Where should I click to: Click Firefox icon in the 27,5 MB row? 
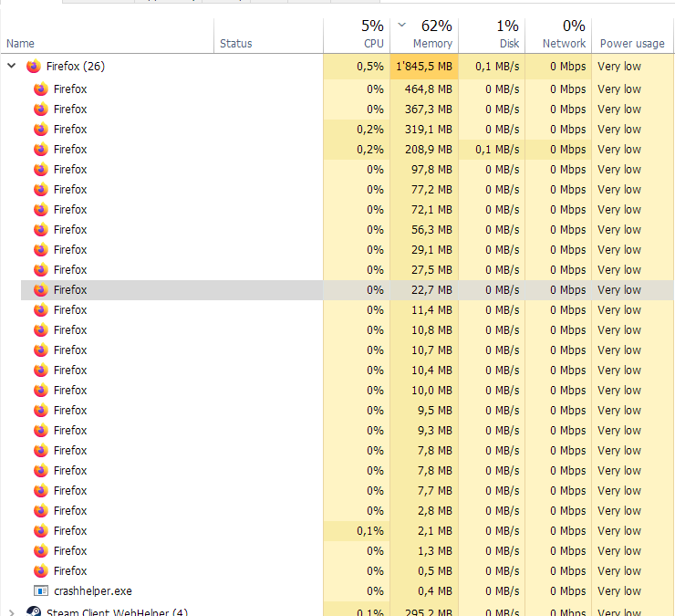tap(41, 269)
